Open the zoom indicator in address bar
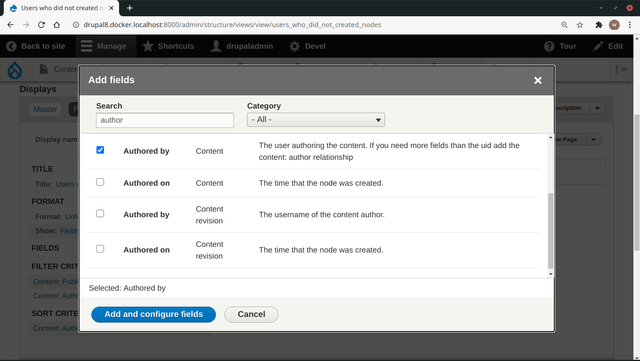 tap(564, 25)
